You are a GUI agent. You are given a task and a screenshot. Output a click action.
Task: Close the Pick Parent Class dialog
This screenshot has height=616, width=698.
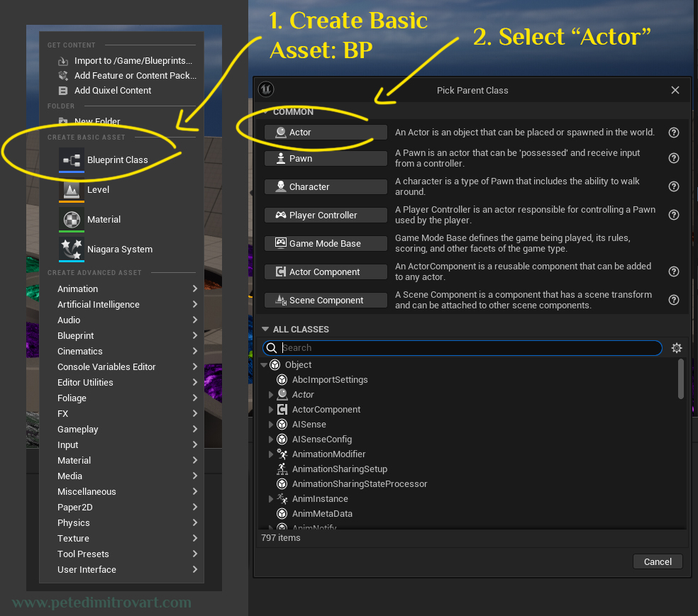[x=675, y=90]
